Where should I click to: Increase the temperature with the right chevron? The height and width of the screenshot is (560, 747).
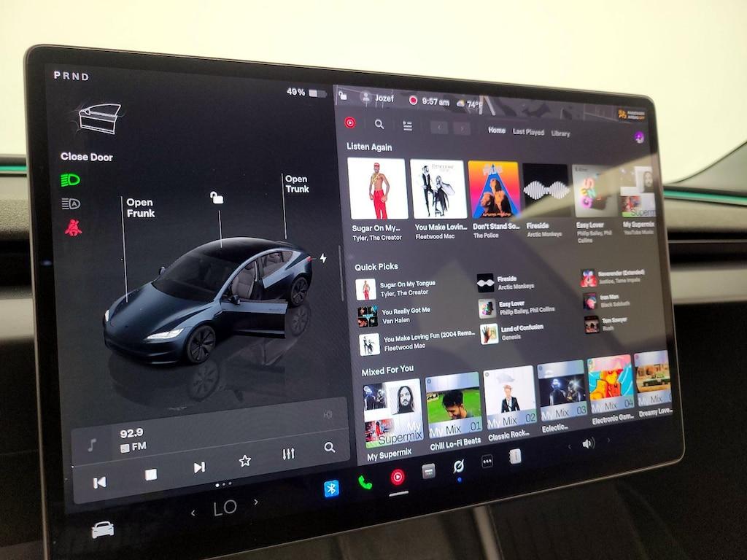coord(256,502)
